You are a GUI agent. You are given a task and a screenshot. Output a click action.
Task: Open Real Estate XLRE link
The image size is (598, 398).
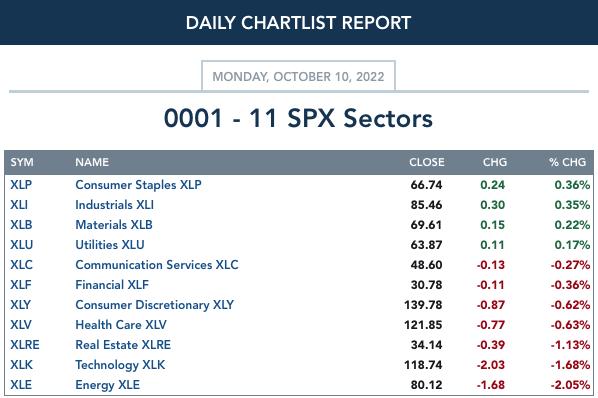pos(123,345)
